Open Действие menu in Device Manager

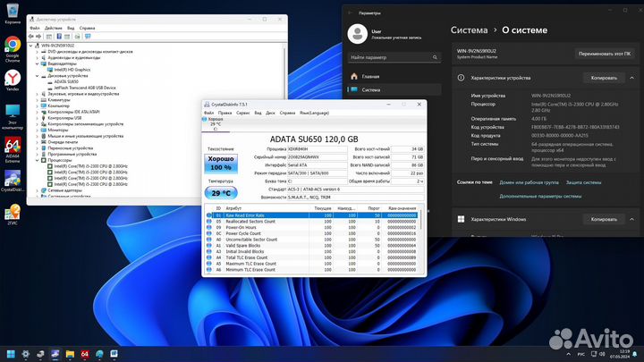[x=54, y=28]
